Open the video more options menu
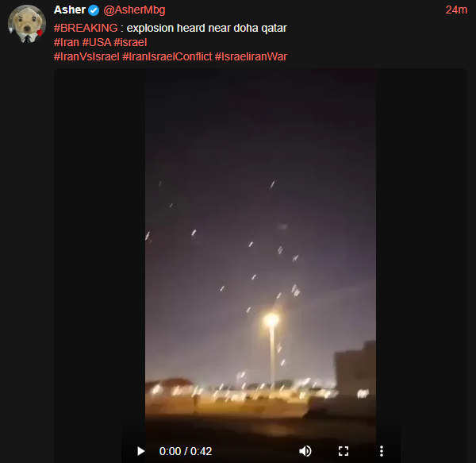Screen dimensions: 476x463 coord(382,451)
